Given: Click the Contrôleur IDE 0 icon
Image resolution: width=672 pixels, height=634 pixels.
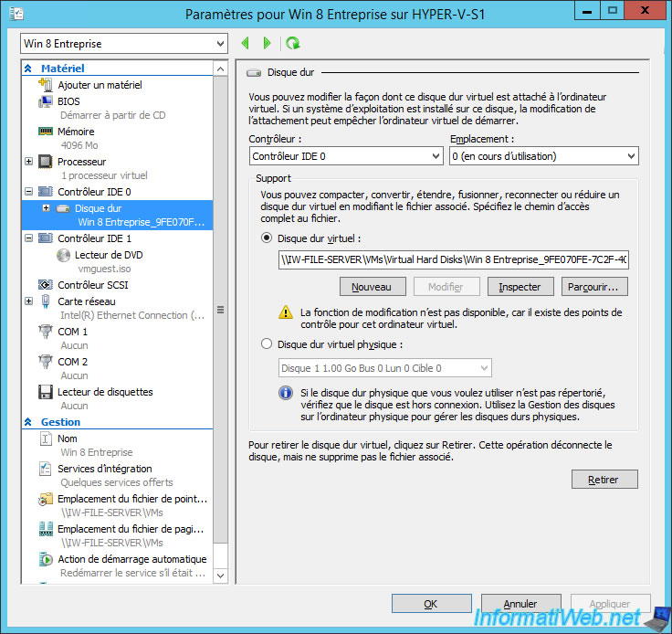Looking at the screenshot, I should (46, 191).
